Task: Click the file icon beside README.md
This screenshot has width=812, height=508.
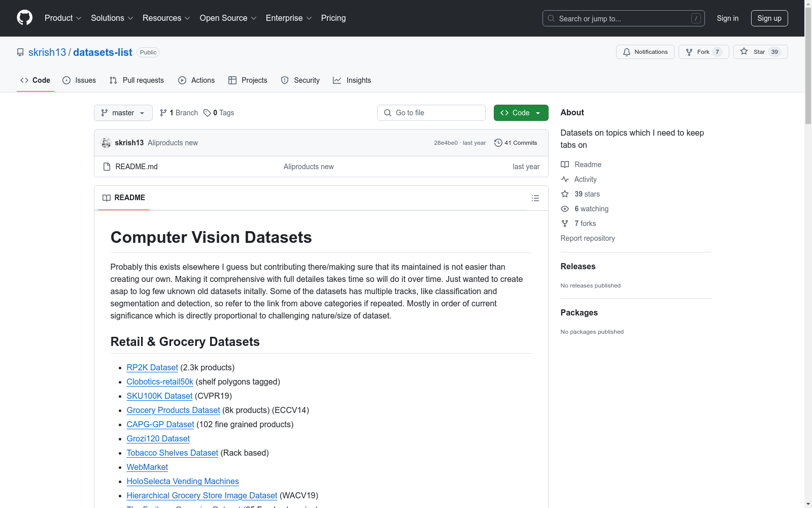Action: [107, 167]
